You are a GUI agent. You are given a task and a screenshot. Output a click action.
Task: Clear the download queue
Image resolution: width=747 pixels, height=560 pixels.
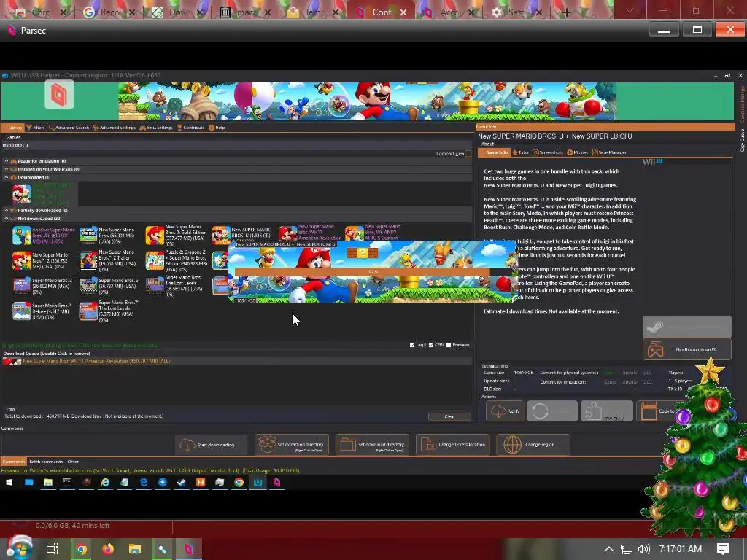[449, 416]
